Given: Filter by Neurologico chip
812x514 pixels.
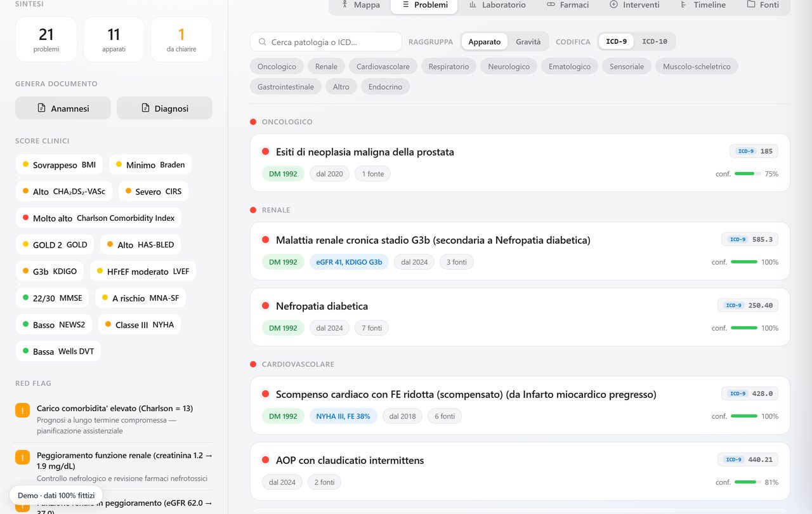Looking at the screenshot, I should point(509,67).
